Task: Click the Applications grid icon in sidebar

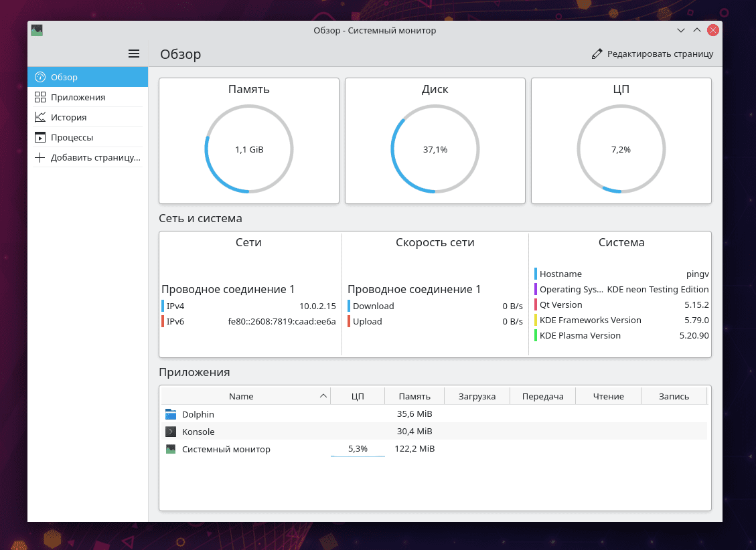Action: tap(40, 97)
